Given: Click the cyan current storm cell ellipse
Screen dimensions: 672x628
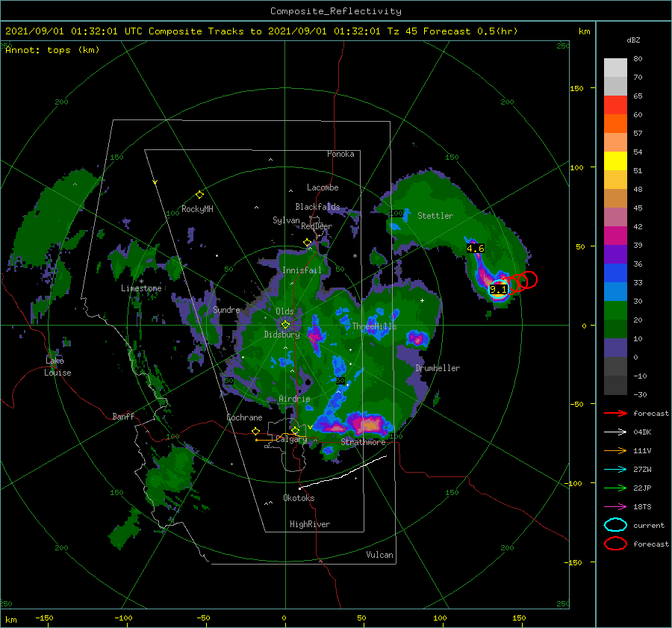Looking at the screenshot, I should point(499,289).
